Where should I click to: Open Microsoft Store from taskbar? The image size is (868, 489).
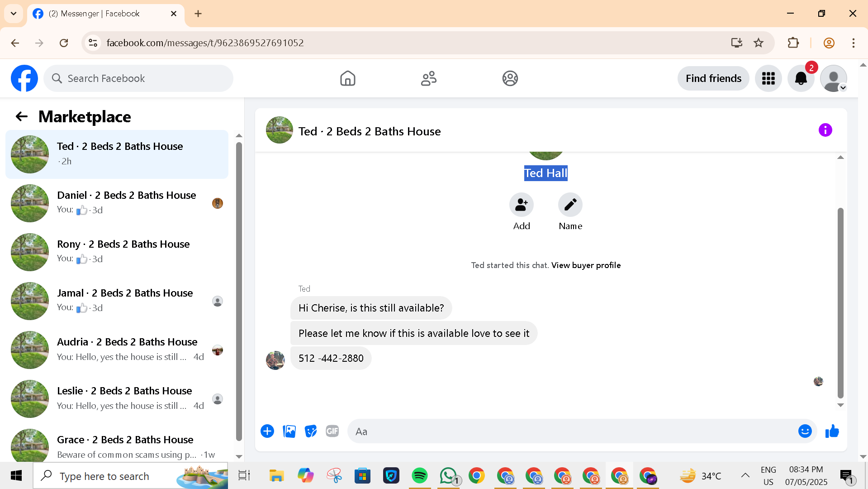pyautogui.click(x=362, y=476)
